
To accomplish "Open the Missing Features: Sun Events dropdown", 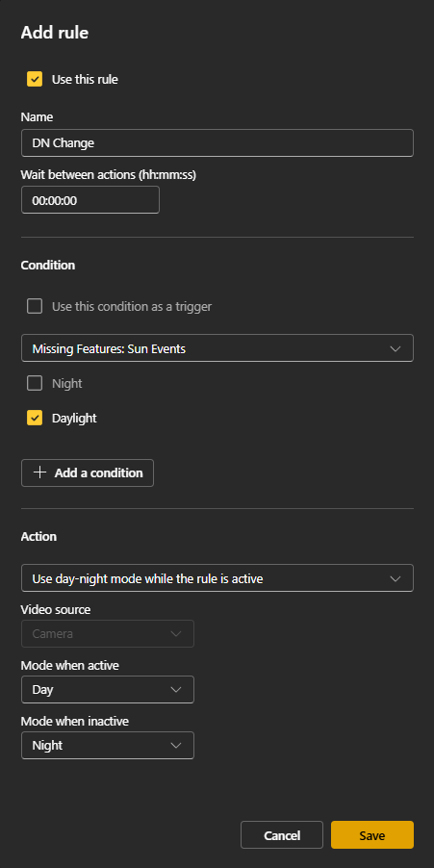I will point(217,348).
